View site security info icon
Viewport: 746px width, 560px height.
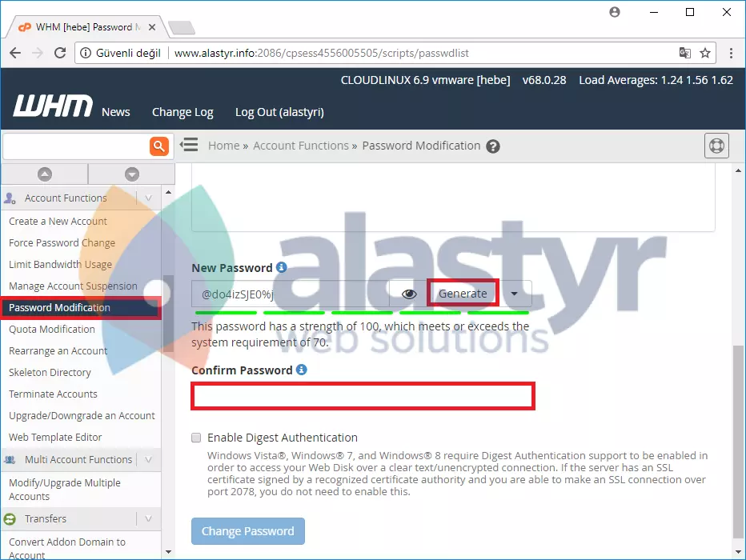(x=86, y=53)
